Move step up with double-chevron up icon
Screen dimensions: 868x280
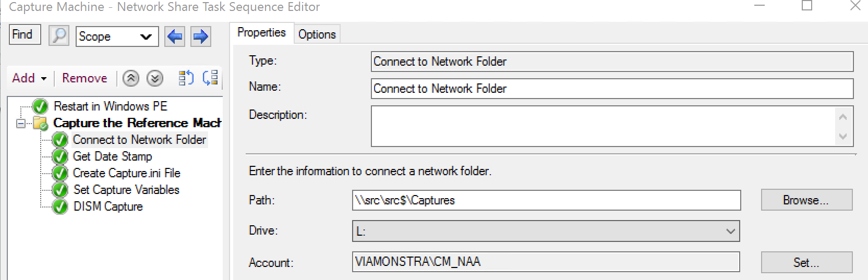131,78
